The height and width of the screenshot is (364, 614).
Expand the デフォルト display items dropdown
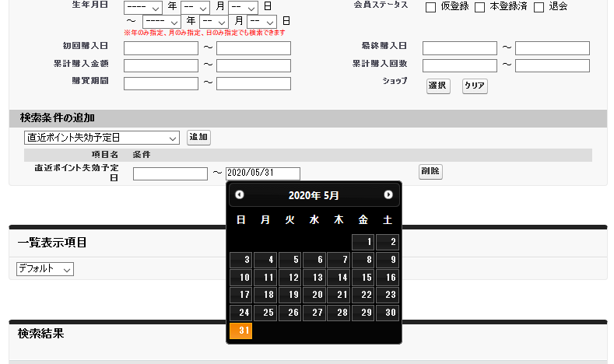click(45, 269)
